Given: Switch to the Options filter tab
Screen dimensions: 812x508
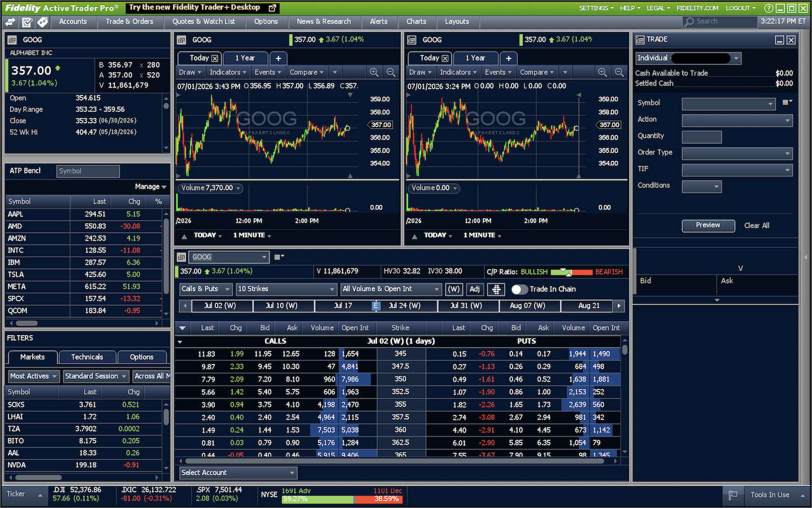Looking at the screenshot, I should [x=142, y=357].
